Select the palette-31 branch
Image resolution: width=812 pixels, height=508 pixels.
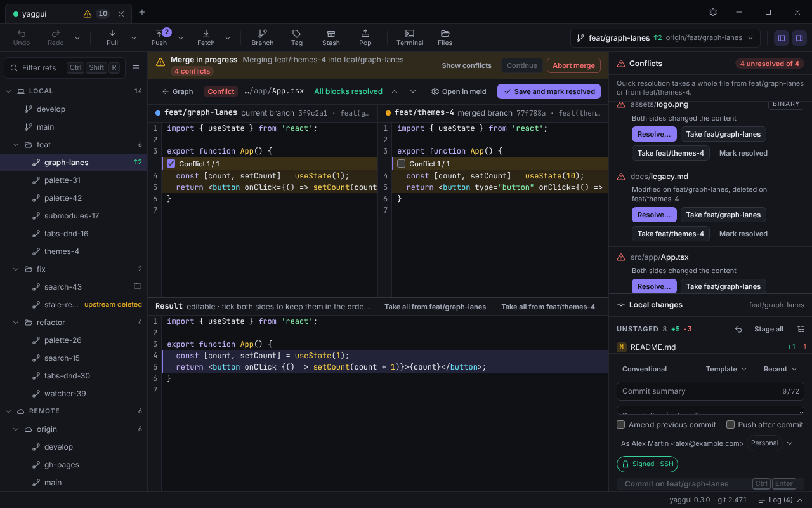point(74,180)
